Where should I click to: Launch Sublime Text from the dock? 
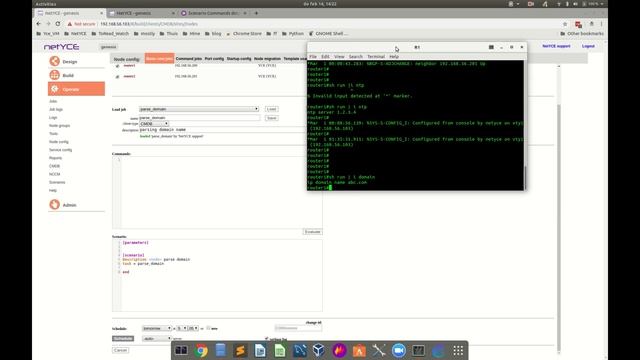240,351
